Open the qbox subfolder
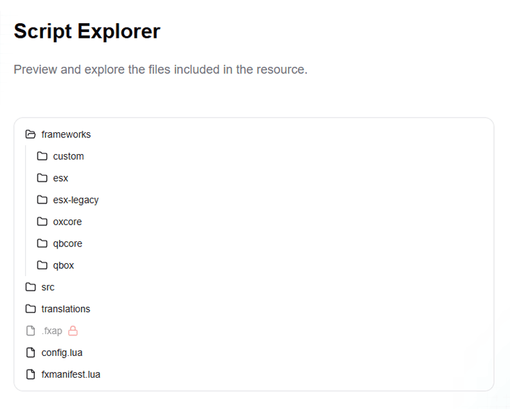This screenshot has height=420, width=510. point(64,265)
